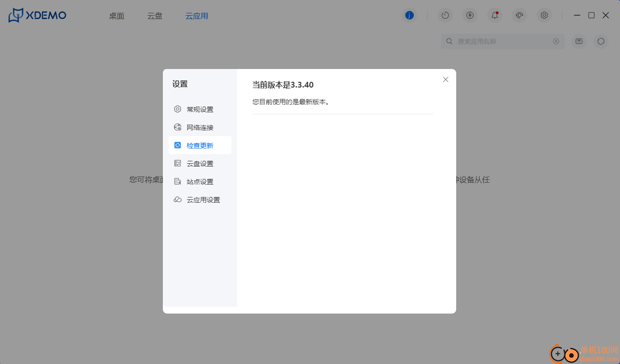This screenshot has height=364, width=620.
Task: Open the notification bell icon
Action: tap(495, 15)
